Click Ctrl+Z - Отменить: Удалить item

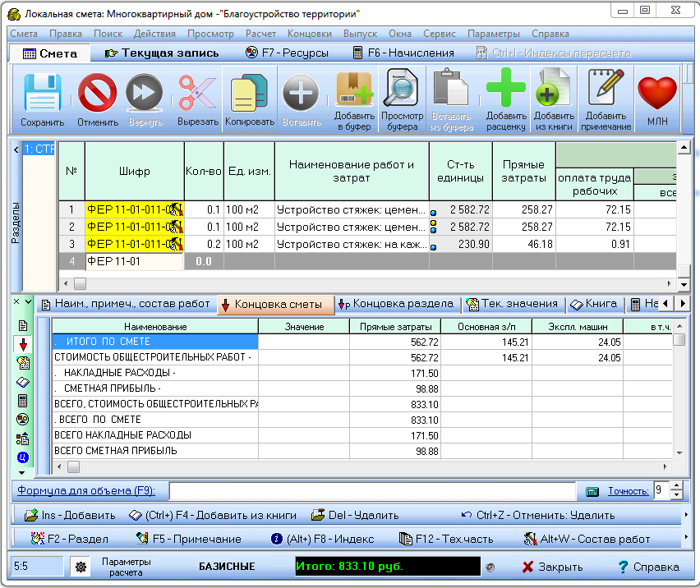pyautogui.click(x=537, y=515)
